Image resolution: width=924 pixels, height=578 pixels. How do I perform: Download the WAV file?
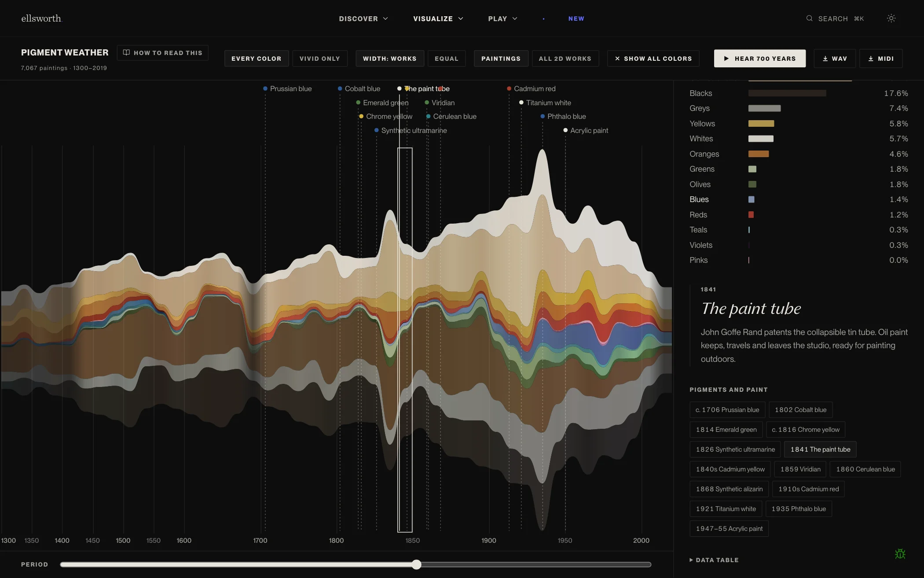(x=835, y=59)
